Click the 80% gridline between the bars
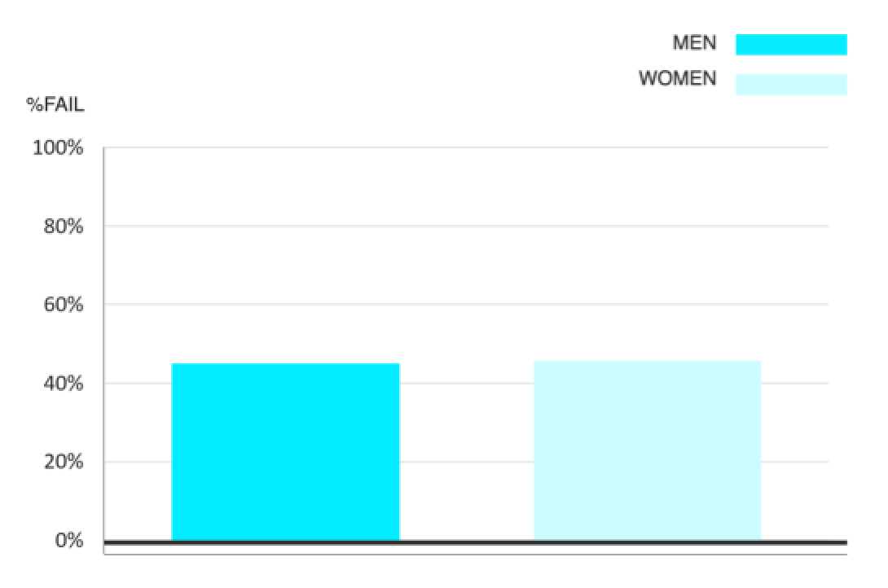This screenshot has width=888, height=588. 466,226
